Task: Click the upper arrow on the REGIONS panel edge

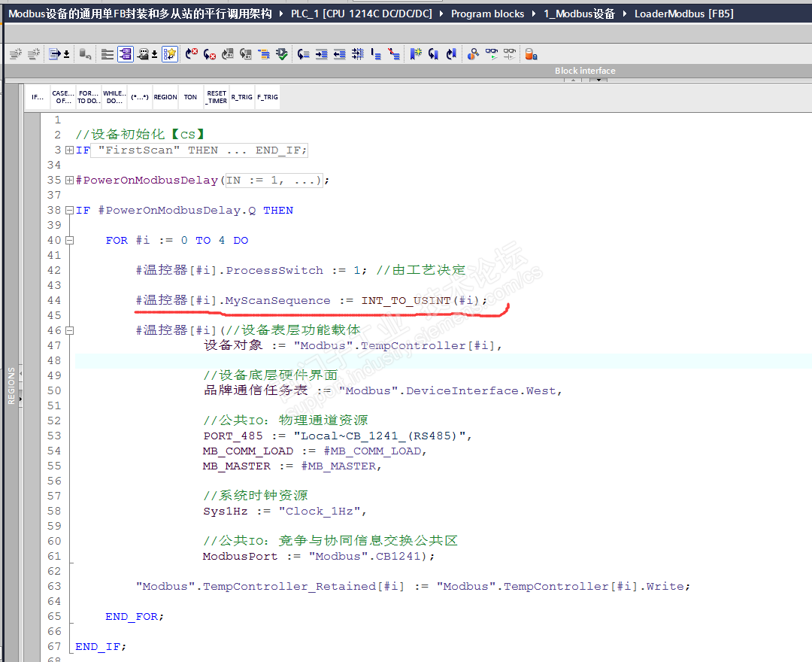Action: pyautogui.click(x=21, y=373)
